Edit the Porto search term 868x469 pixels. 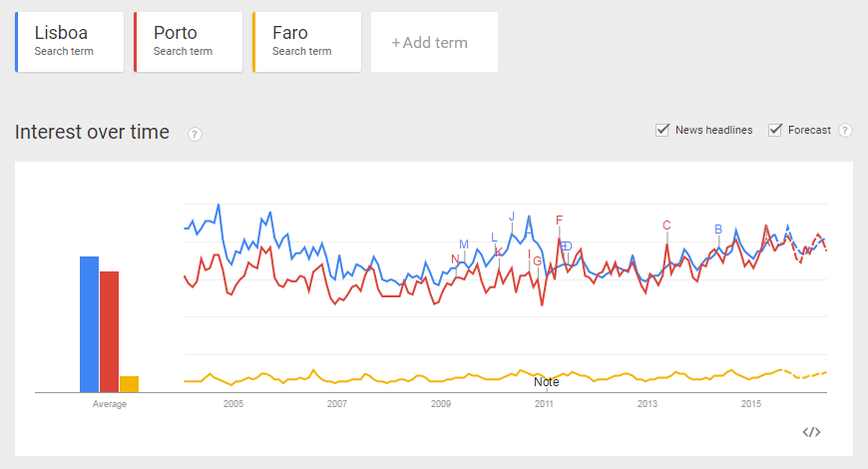pos(188,42)
